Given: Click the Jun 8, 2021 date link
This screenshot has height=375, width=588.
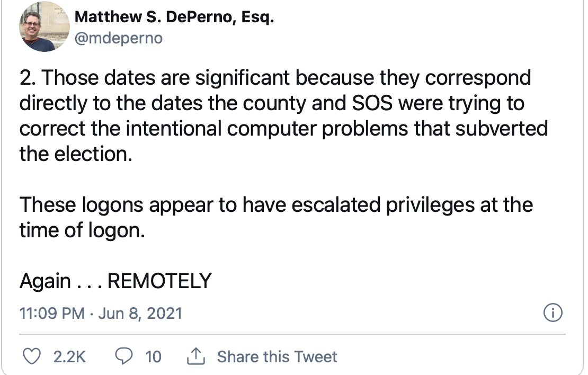Looking at the screenshot, I should [140, 313].
